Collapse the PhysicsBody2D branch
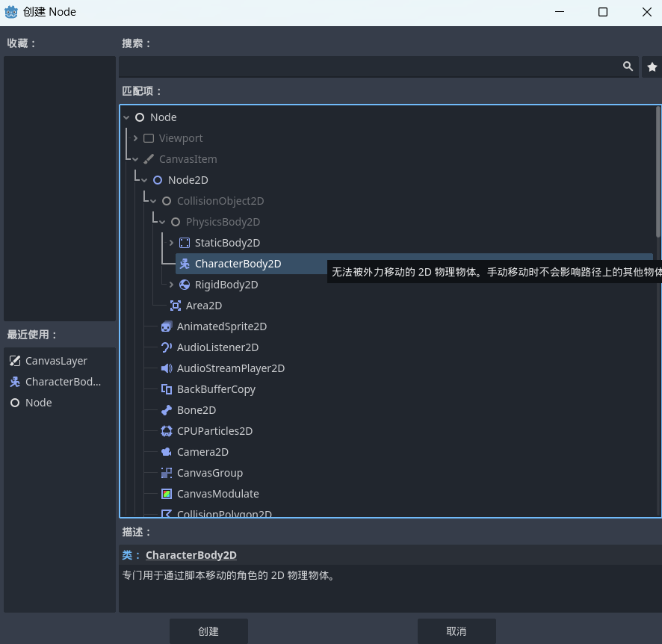662x644 pixels. [162, 222]
